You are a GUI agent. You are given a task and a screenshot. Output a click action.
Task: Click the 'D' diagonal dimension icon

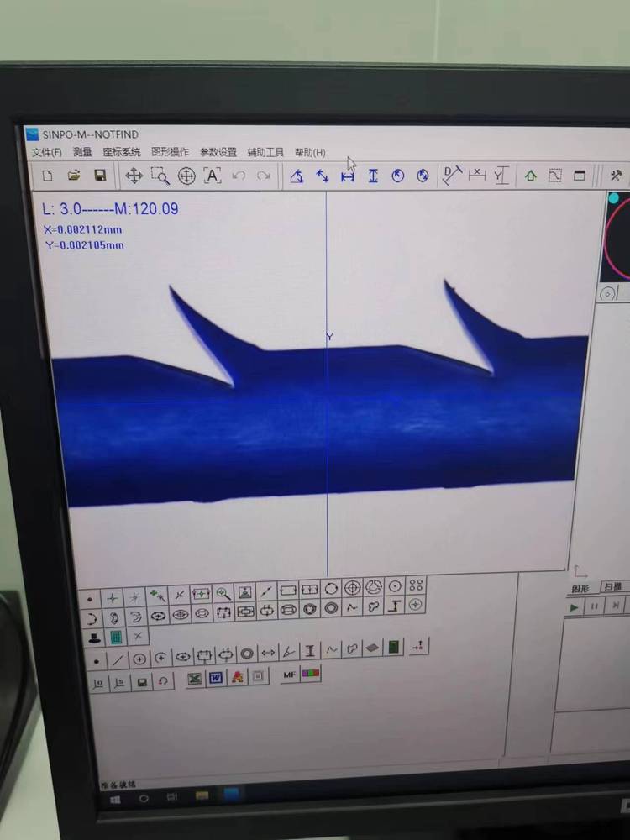tap(452, 176)
